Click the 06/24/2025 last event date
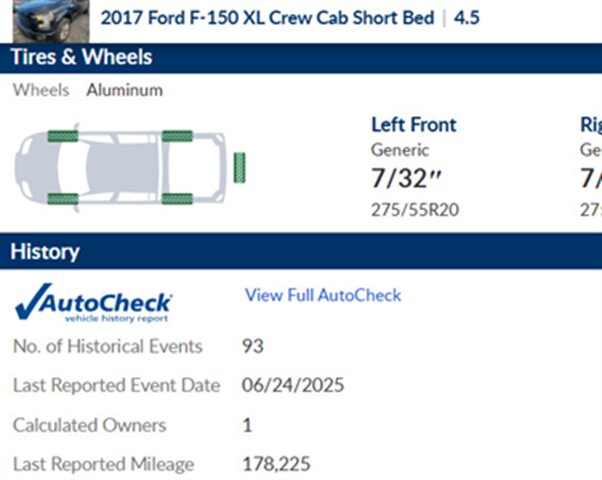The width and height of the screenshot is (602, 480). pyautogui.click(x=293, y=385)
